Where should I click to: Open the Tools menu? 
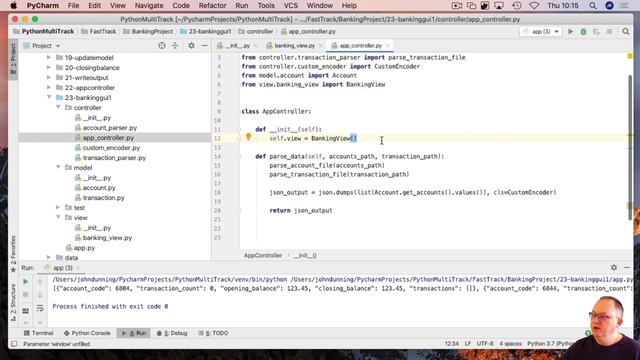(x=266, y=6)
